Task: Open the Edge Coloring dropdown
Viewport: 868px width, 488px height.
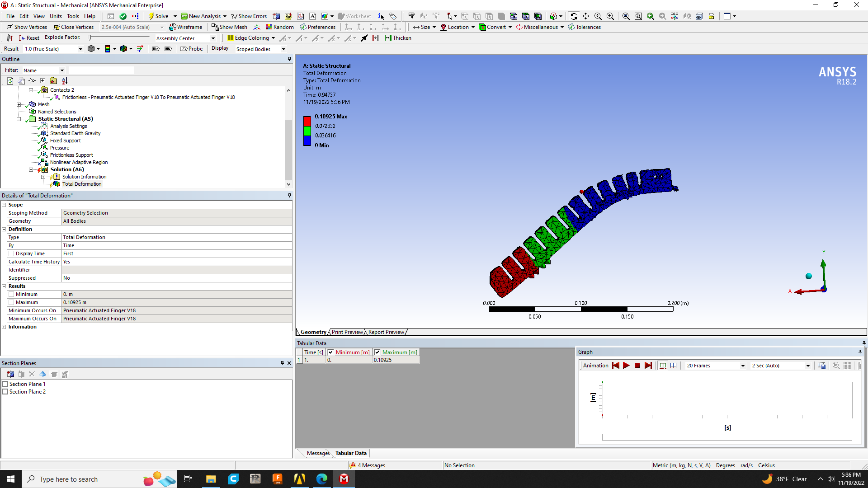Action: (273, 38)
